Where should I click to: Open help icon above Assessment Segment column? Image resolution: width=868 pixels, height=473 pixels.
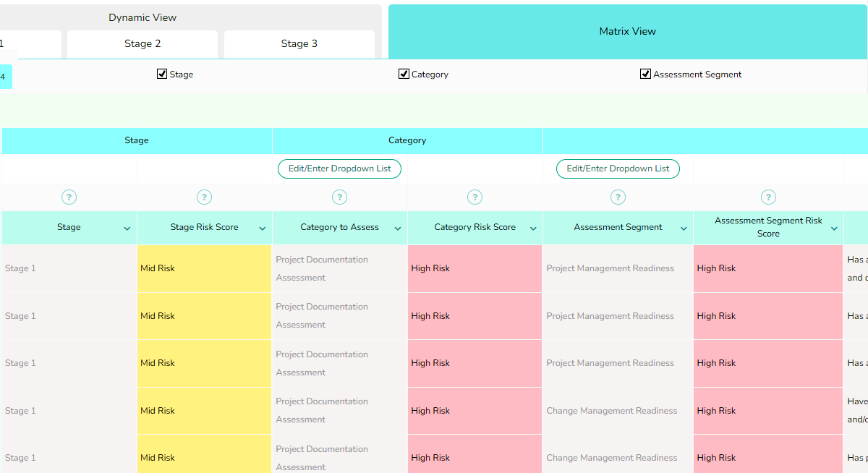[618, 197]
